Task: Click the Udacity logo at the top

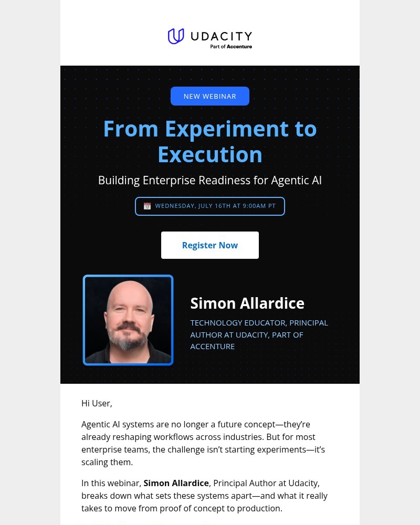Action: pyautogui.click(x=209, y=38)
